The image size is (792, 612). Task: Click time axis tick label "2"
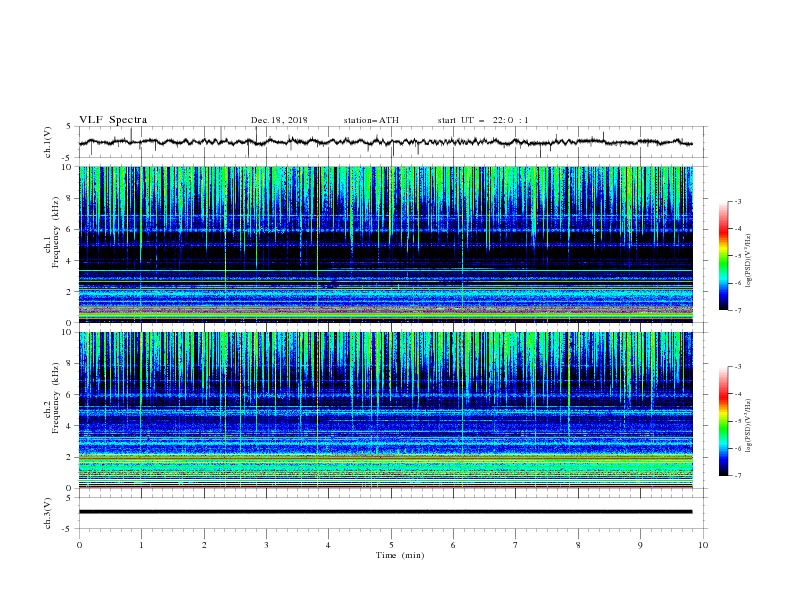tap(204, 545)
